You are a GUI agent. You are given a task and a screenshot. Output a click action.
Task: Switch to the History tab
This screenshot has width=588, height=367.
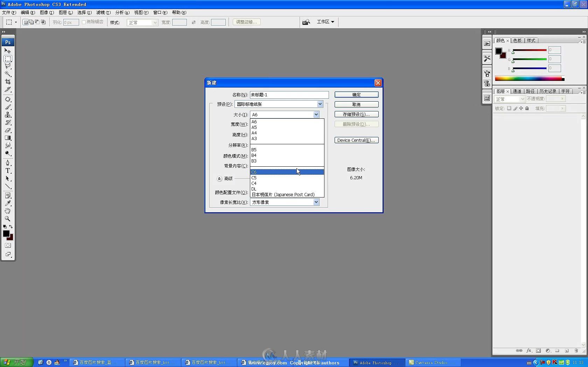click(x=548, y=91)
